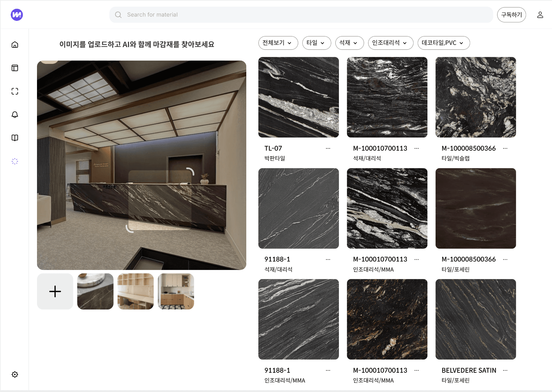Select the kitchen cabinet thumbnail
The height and width of the screenshot is (392, 552).
point(176,291)
